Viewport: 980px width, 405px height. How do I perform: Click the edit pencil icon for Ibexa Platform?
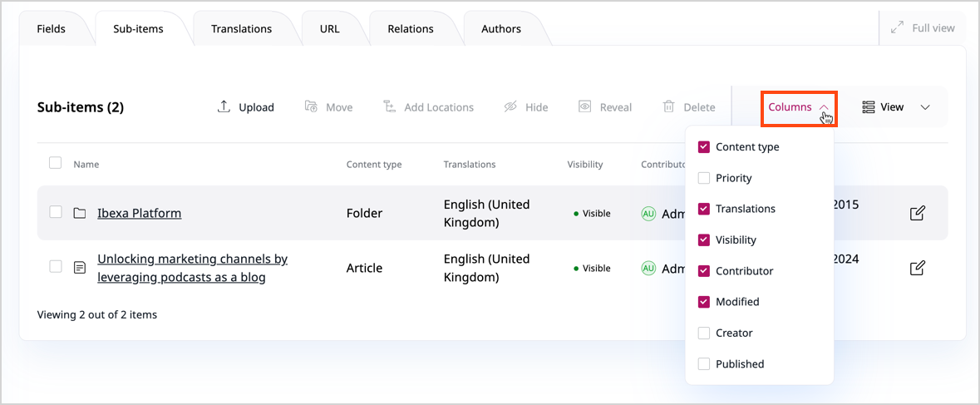click(x=917, y=213)
